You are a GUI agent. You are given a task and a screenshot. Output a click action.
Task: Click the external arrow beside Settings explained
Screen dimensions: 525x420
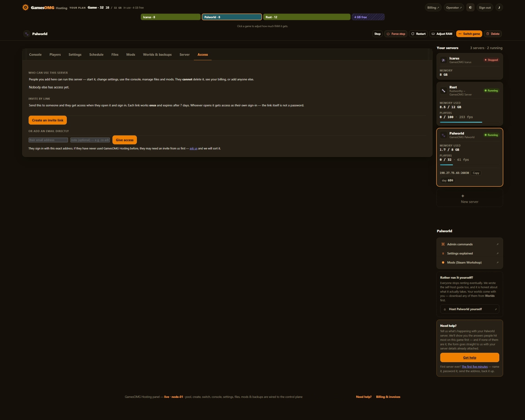(x=497, y=253)
